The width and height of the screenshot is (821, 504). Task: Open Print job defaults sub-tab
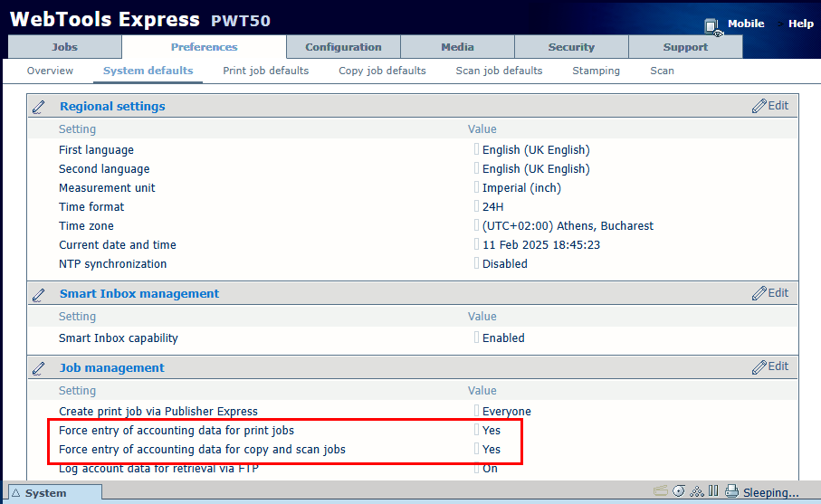265,71
